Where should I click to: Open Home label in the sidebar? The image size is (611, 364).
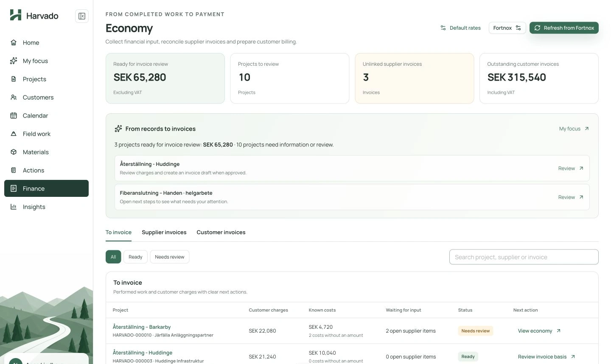(x=31, y=42)
